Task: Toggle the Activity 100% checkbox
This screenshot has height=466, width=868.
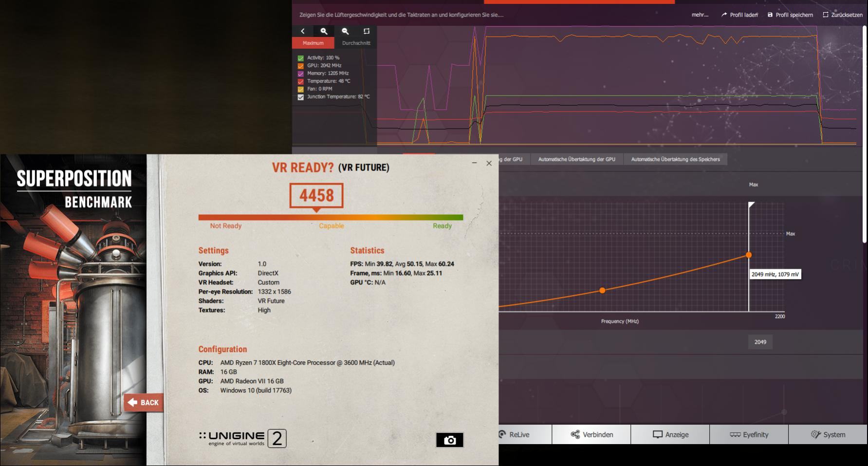Action: pyautogui.click(x=300, y=58)
